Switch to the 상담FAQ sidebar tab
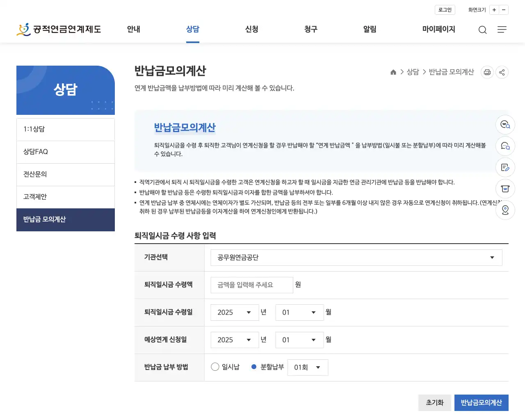Viewport: 525px width, 420px height. pos(66,152)
